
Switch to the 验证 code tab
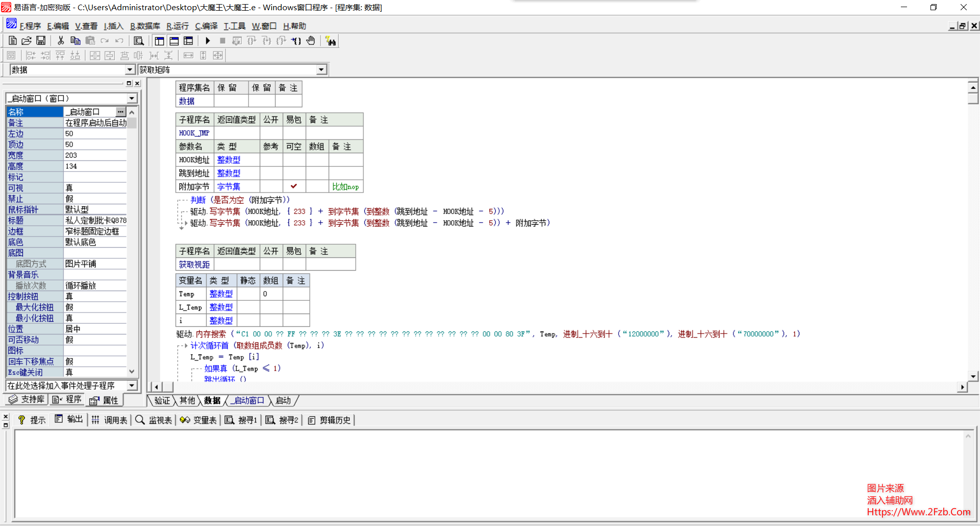pyautogui.click(x=162, y=400)
